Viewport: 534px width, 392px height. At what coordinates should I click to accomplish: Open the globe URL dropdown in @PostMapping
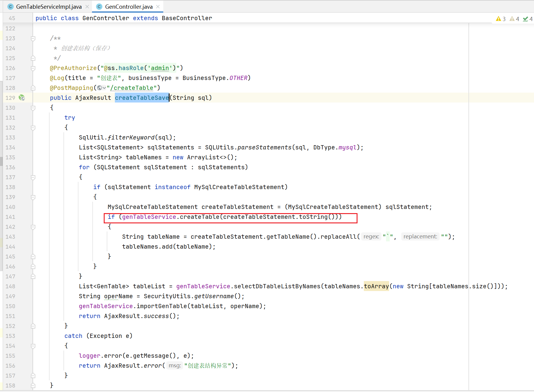[x=101, y=88]
